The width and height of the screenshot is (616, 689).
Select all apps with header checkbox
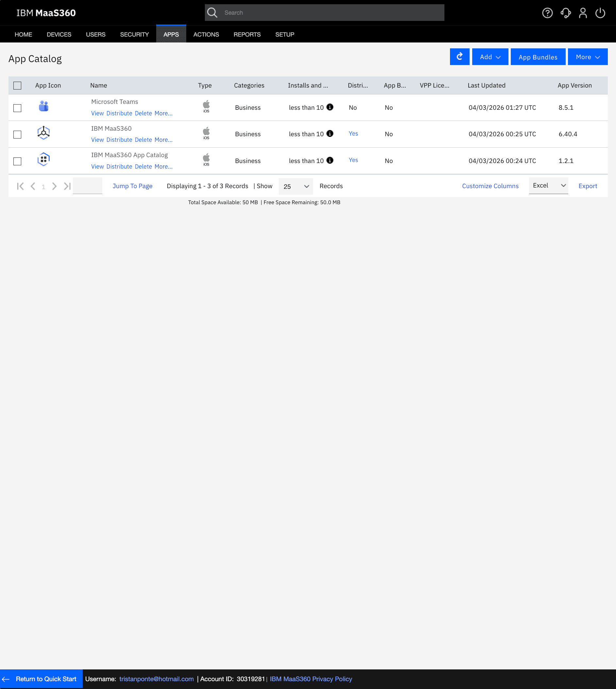pyautogui.click(x=17, y=86)
